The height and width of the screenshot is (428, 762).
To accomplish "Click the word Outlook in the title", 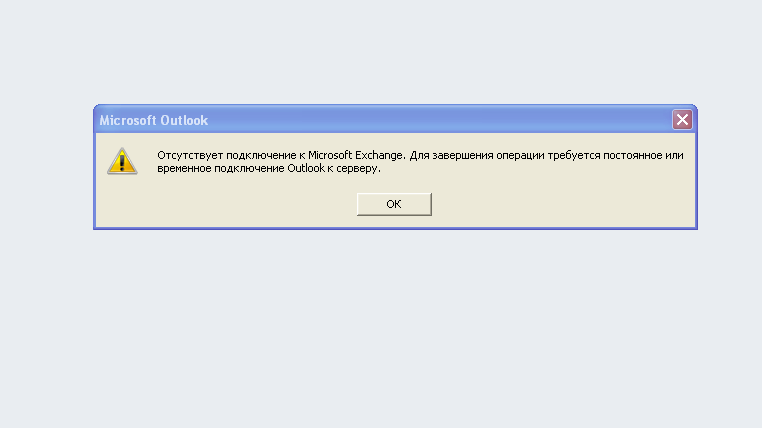I will coord(184,120).
